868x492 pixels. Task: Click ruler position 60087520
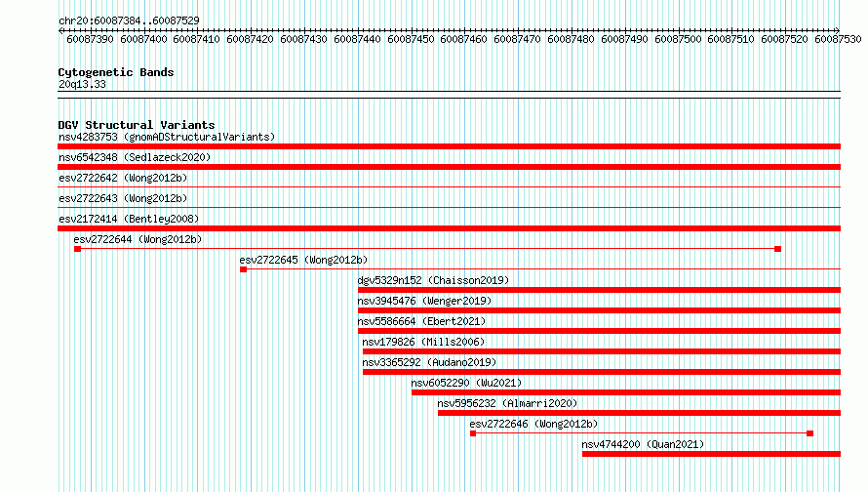[784, 39]
